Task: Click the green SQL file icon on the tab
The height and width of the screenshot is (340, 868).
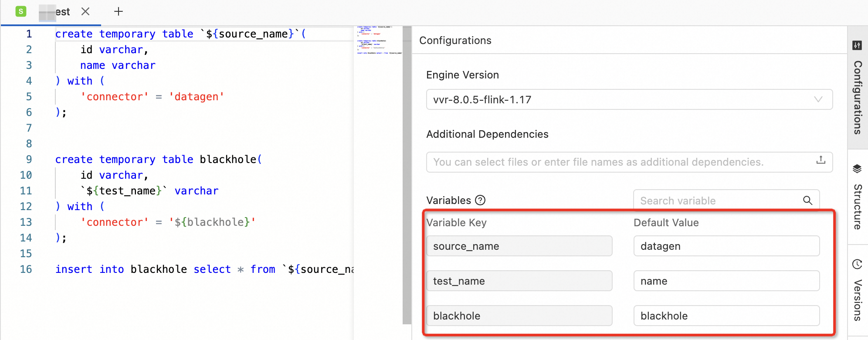Action: [21, 12]
